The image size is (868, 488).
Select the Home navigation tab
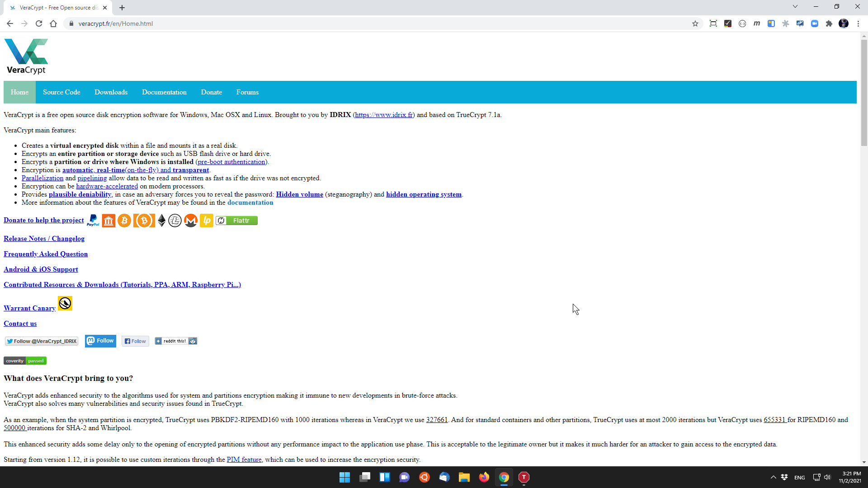(x=19, y=92)
